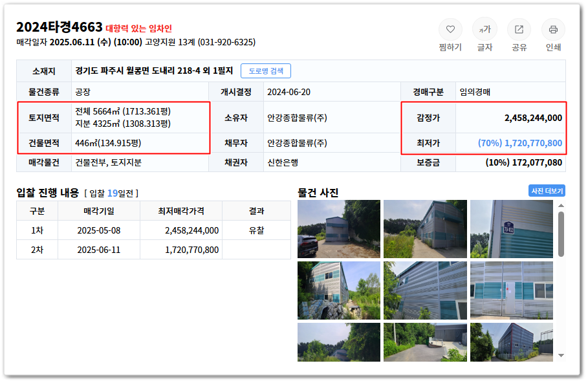This screenshot has width=588, height=383.
Task: Open the photo with the grassy path beside the building
Action: coord(425,229)
